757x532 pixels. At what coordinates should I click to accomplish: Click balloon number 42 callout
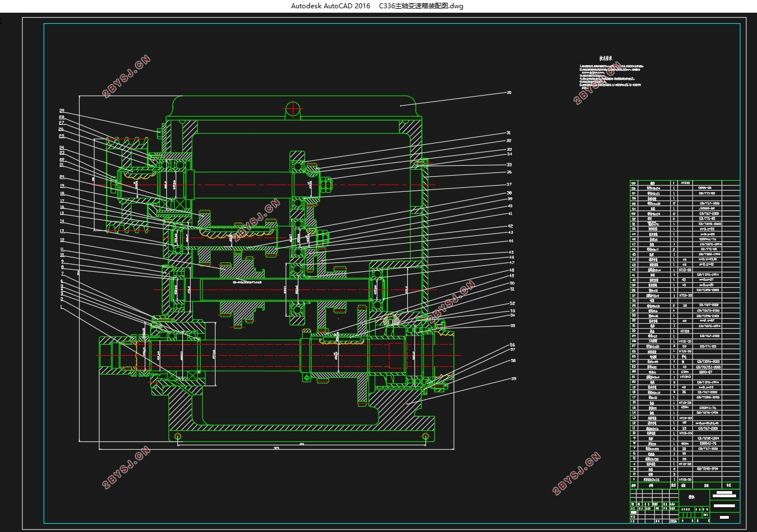(511, 226)
